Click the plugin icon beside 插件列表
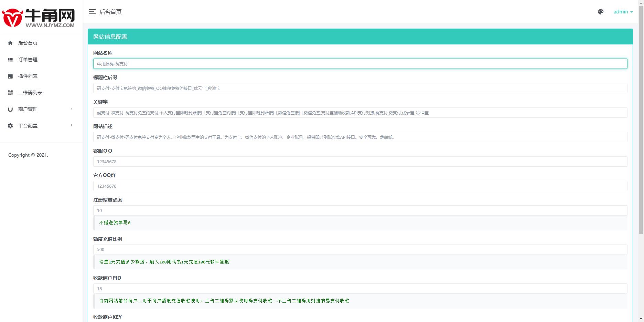This screenshot has width=644, height=322. click(x=10, y=76)
